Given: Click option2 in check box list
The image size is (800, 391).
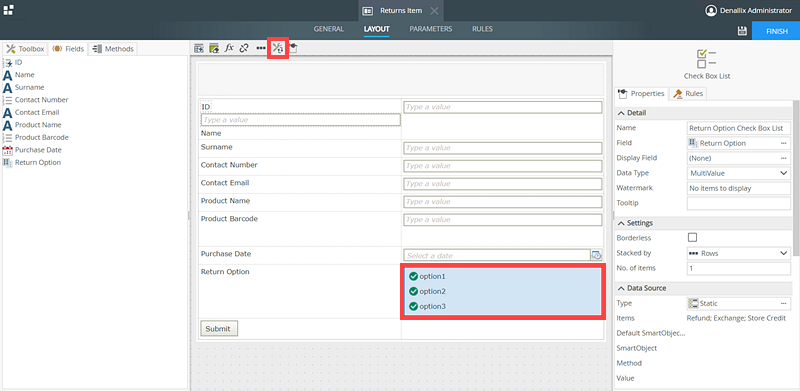Looking at the screenshot, I should 427,291.
